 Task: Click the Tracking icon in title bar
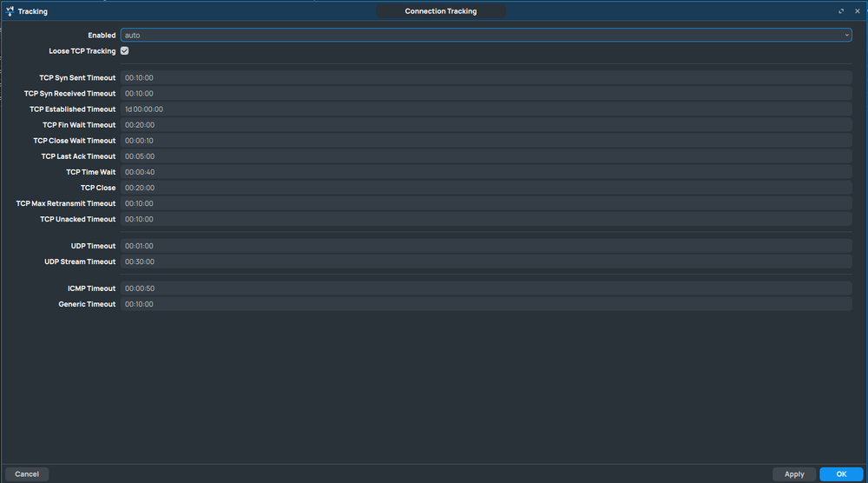point(10,11)
